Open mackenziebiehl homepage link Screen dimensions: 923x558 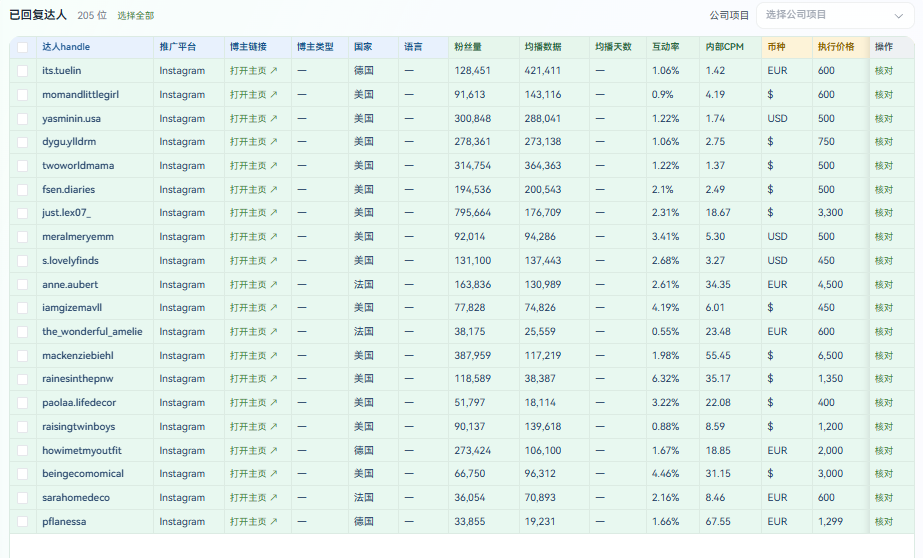253,356
